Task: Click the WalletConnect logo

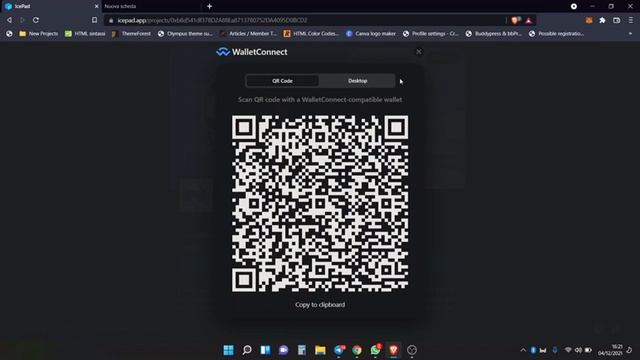Action: [x=251, y=52]
